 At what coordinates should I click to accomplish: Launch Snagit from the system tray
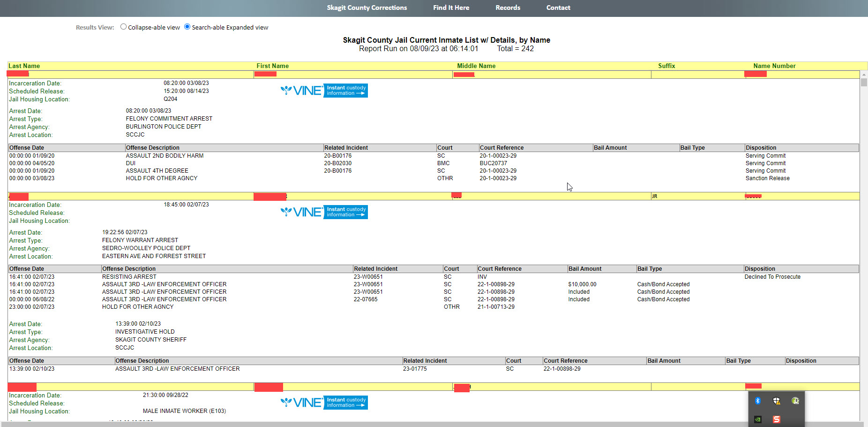click(777, 419)
